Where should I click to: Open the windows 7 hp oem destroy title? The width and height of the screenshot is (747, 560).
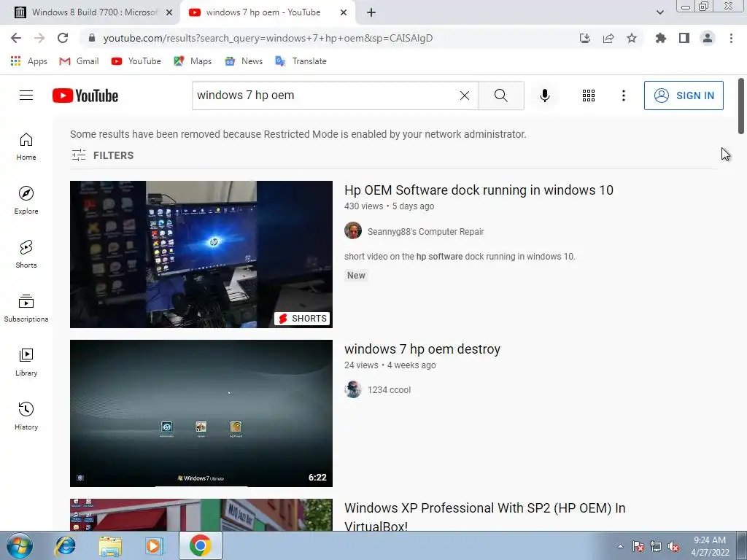pyautogui.click(x=422, y=349)
